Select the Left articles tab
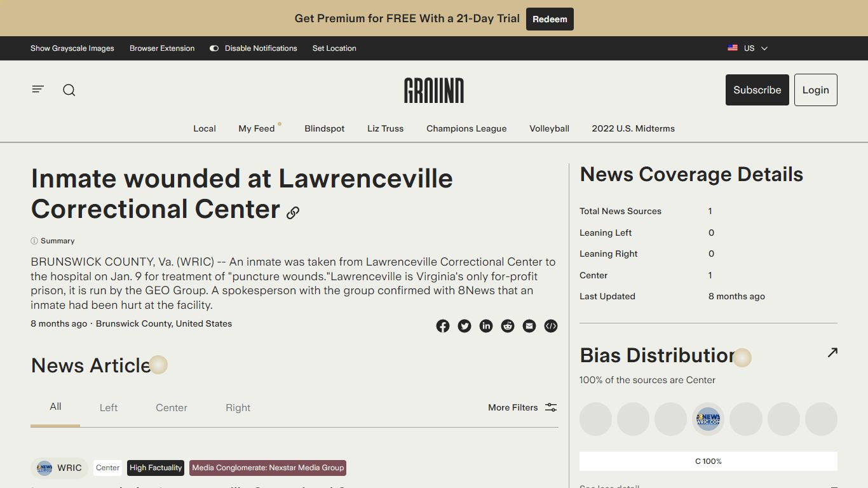The height and width of the screenshot is (488, 868). coord(109,408)
